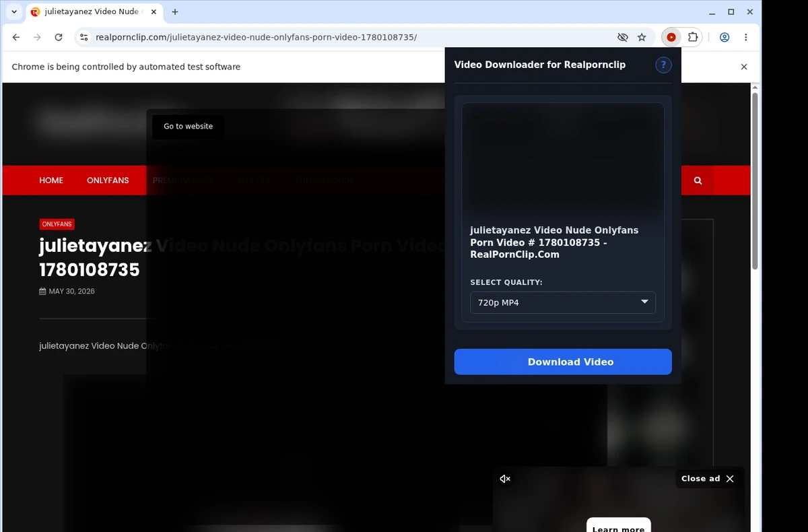Click the Video Downloader for Realpornclip heading

540,65
